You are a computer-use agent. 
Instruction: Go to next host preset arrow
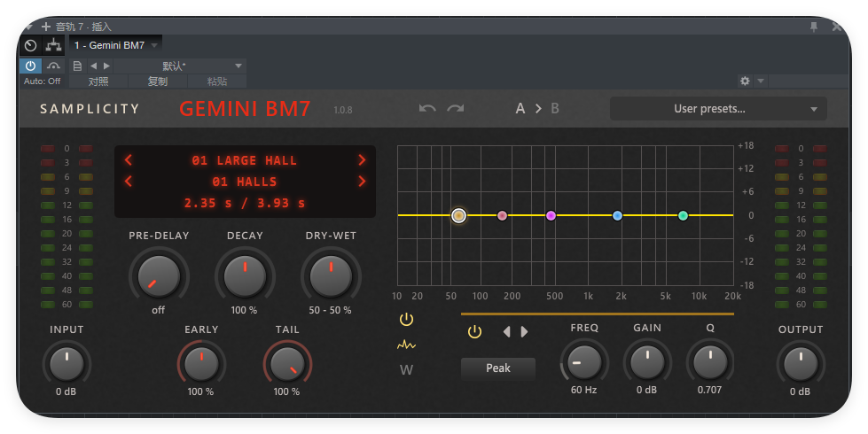click(x=107, y=66)
